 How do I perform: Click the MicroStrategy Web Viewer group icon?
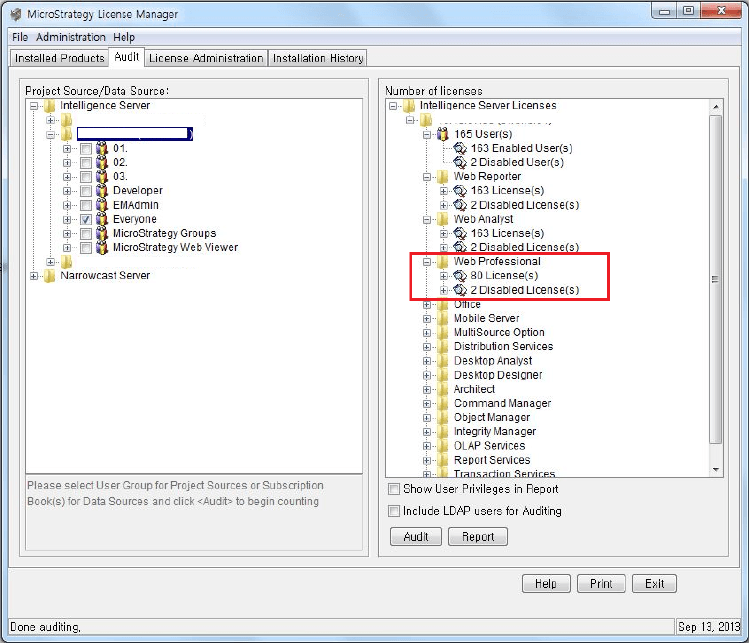[102, 247]
